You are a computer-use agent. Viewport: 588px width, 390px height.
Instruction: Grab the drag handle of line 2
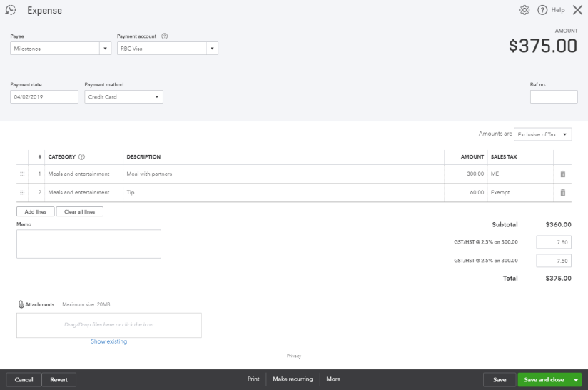[x=22, y=193]
